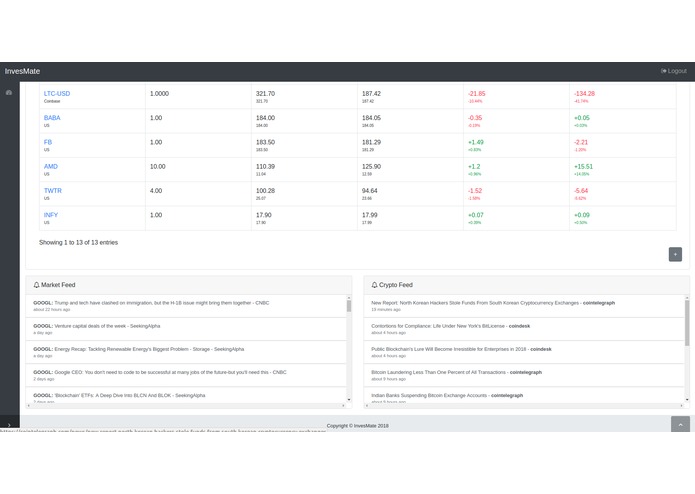This screenshot has height=494, width=695.
Task: Open the dashboard icon in the sidebar
Action: (x=9, y=93)
